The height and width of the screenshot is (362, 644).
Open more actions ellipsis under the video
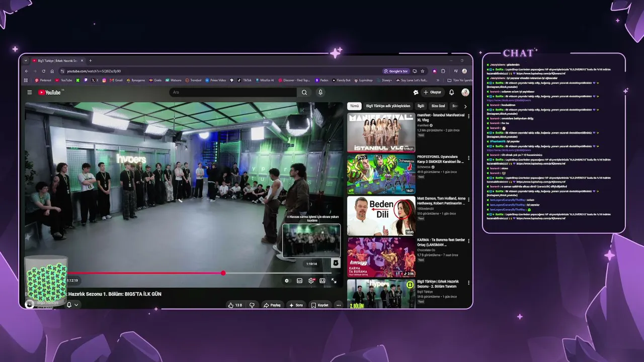(x=339, y=305)
